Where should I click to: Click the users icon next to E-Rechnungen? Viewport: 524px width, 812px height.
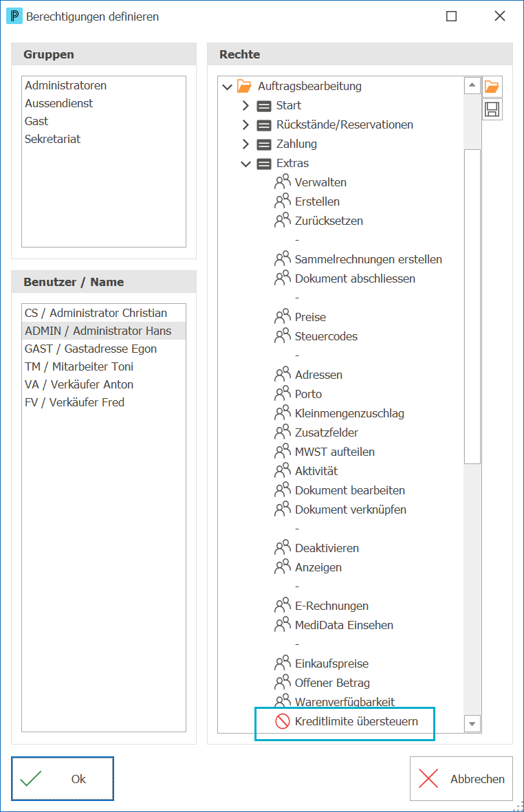click(x=282, y=605)
